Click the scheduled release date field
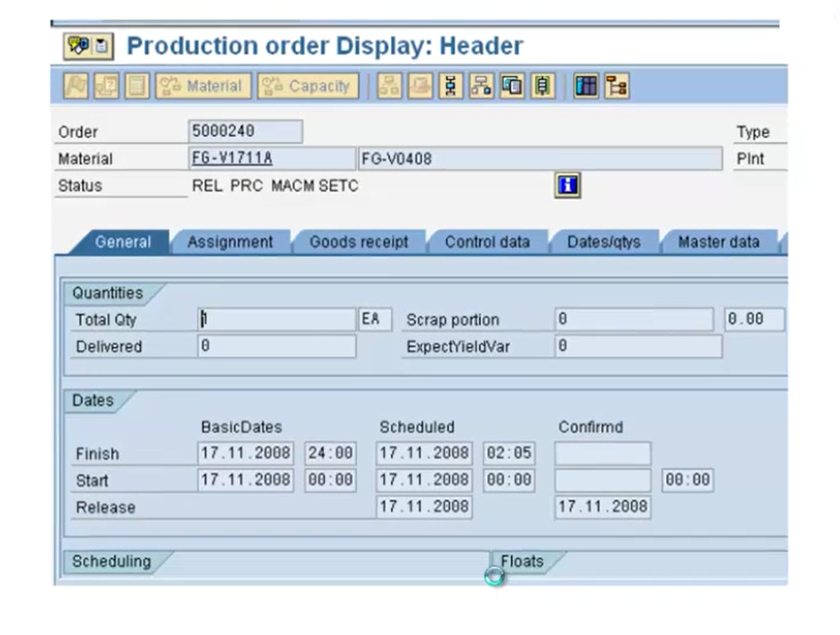The width and height of the screenshot is (840, 635). pyautogui.click(x=424, y=507)
